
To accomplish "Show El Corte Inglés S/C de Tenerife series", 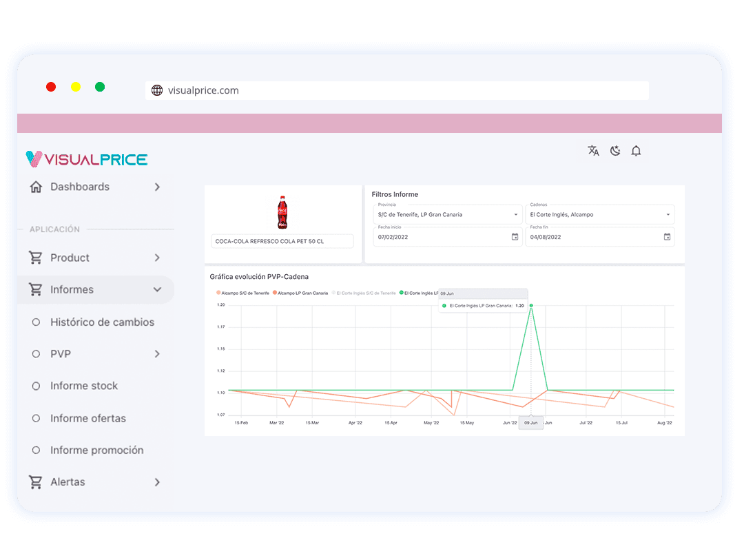I will pyautogui.click(x=364, y=293).
